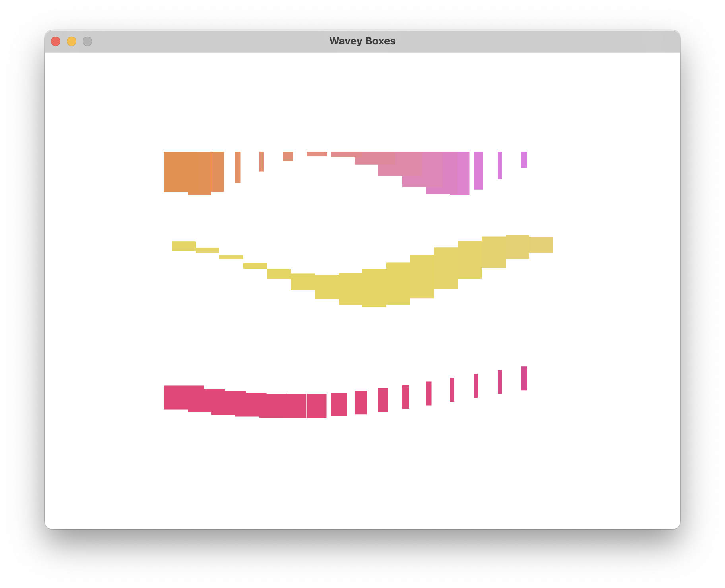The image size is (725, 588).
Task: Select the thinnest yellow strip in middle wave
Action: [231, 257]
